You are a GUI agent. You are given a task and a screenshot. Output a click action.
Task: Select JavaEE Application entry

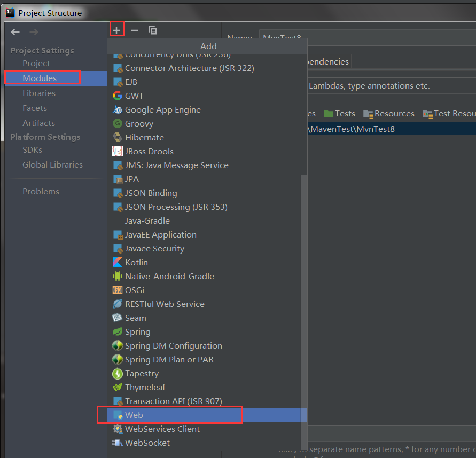point(204,235)
